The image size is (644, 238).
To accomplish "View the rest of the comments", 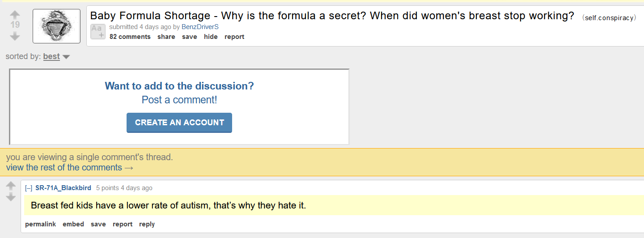I will 70,167.
